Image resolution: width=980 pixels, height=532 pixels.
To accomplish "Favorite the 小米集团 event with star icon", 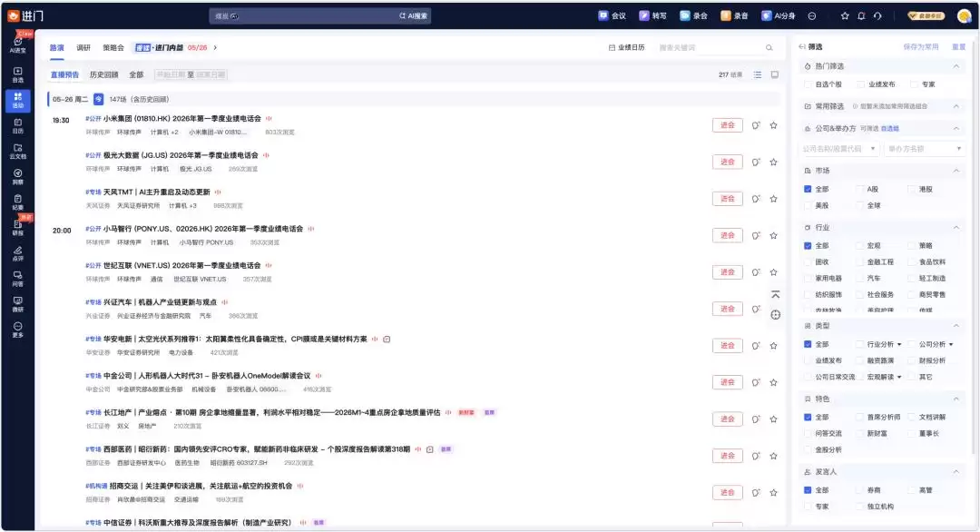I will pos(773,125).
